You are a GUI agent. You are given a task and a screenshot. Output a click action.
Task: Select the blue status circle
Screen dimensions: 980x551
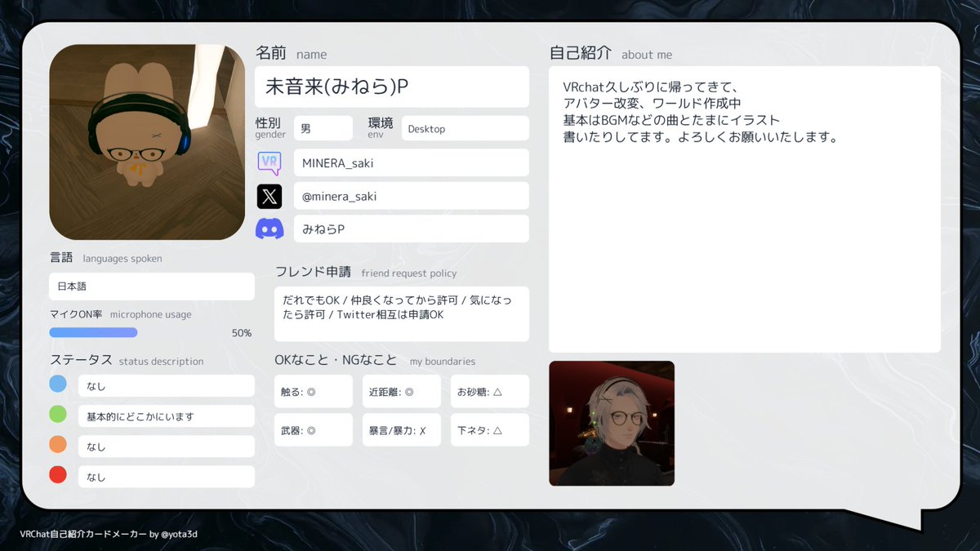click(58, 384)
